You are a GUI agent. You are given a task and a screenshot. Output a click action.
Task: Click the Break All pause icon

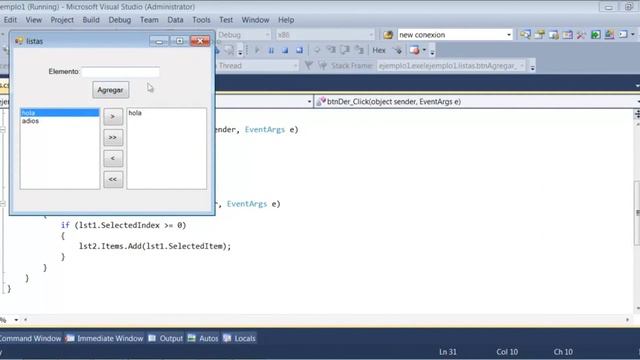[271, 50]
